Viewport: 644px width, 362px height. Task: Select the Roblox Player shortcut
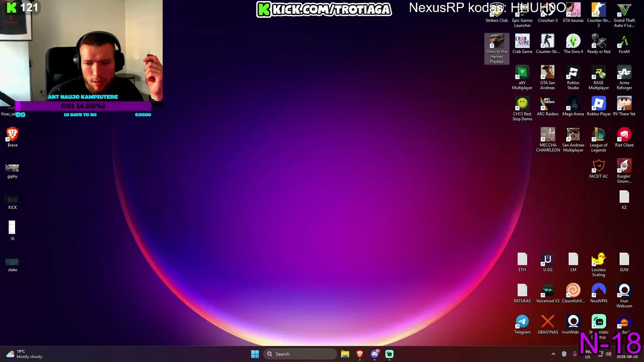pyautogui.click(x=599, y=107)
